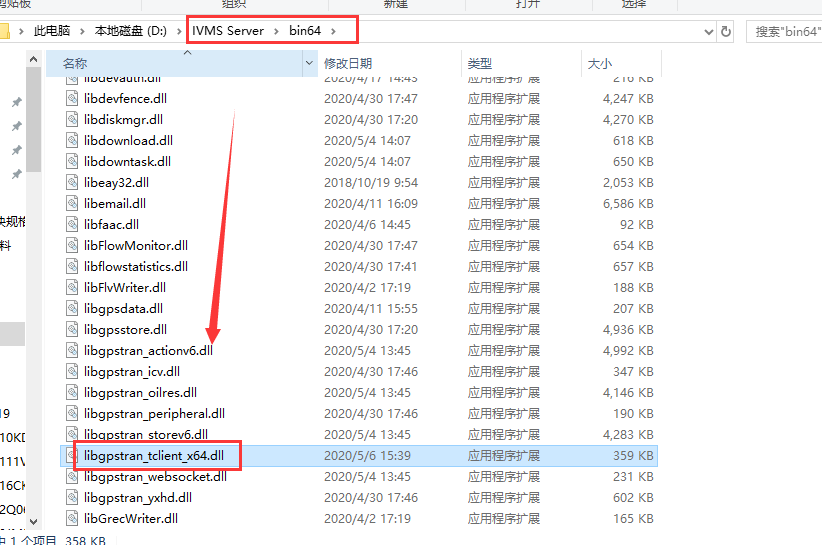Select libgpstran_tclient_x64.dll file name

click(154, 455)
